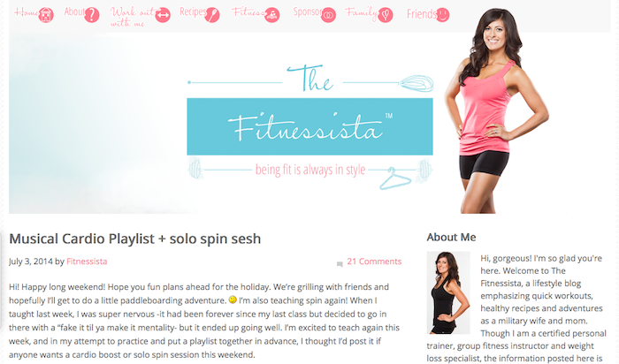The height and width of the screenshot is (364, 619).
Task: Click the About Me profile photo
Action: tap(448, 292)
